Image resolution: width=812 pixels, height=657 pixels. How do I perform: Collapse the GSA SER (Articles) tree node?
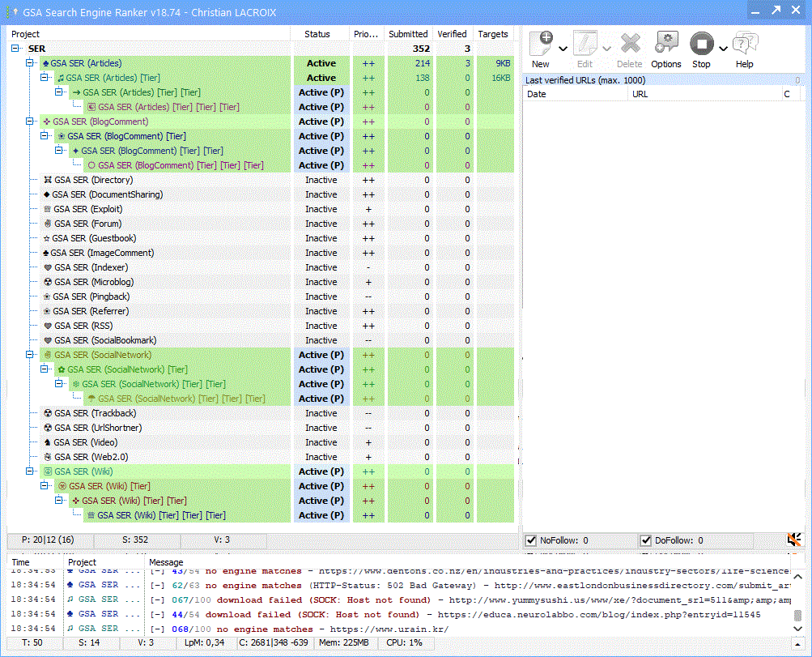31,63
